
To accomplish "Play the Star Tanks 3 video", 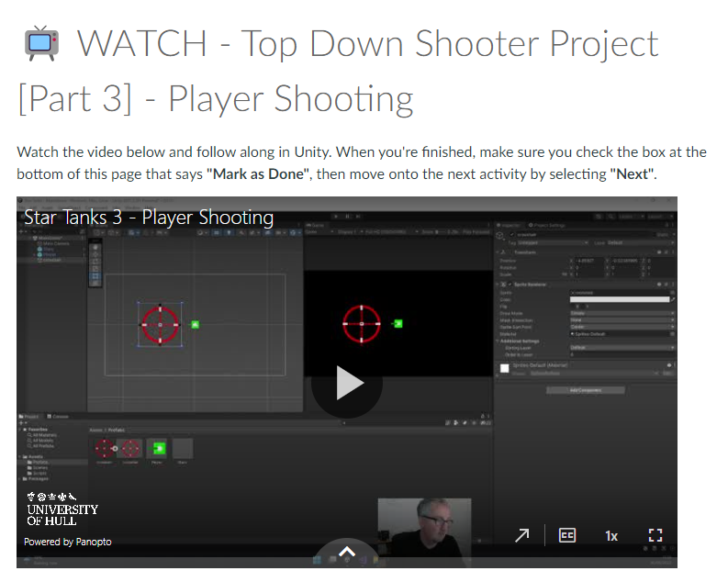I will 347,382.
